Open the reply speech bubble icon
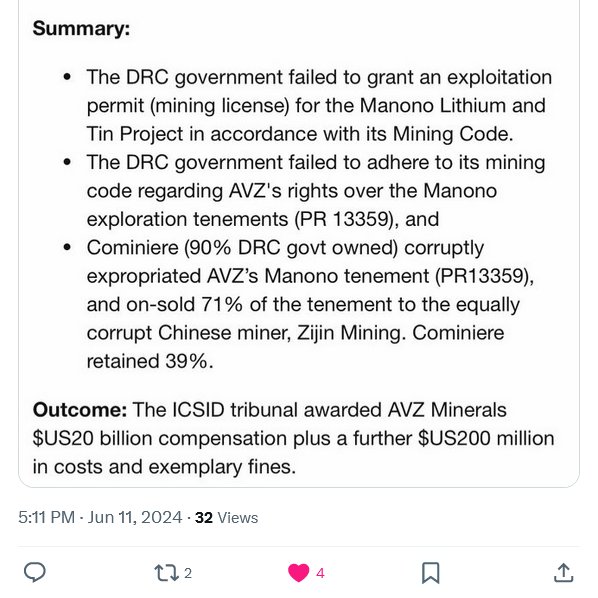Image resolution: width=598 pixels, height=598 pixels. pyautogui.click(x=35, y=572)
